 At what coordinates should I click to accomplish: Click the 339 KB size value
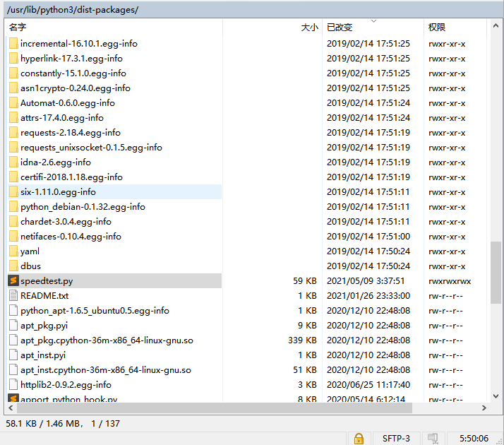pos(302,340)
